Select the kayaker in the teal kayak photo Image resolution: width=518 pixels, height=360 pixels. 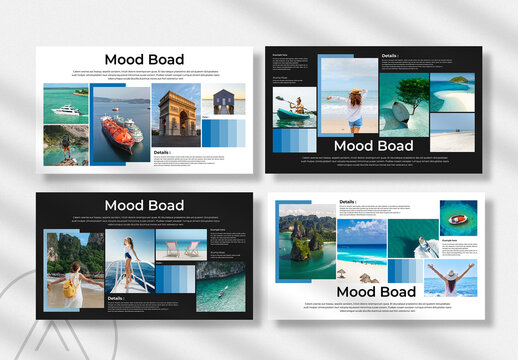point(295,107)
